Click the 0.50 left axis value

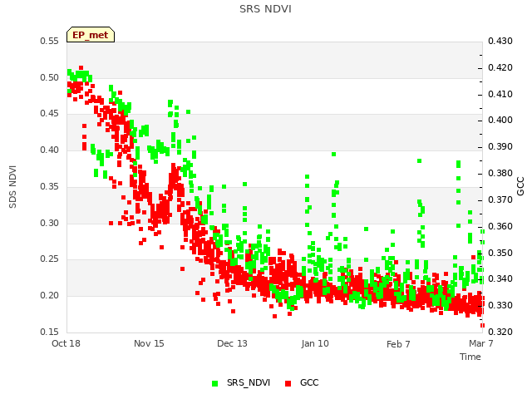tap(49, 77)
